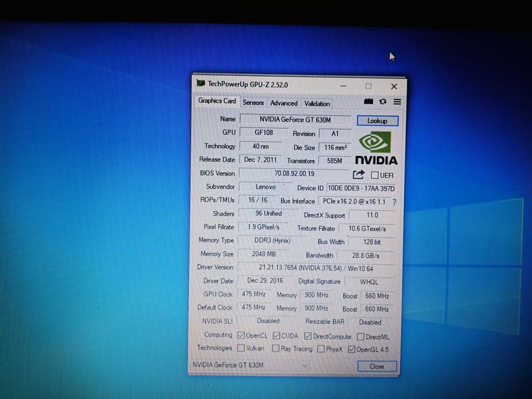
Task: Toggle the Ray Tracing checkbox
Action: (x=276, y=348)
